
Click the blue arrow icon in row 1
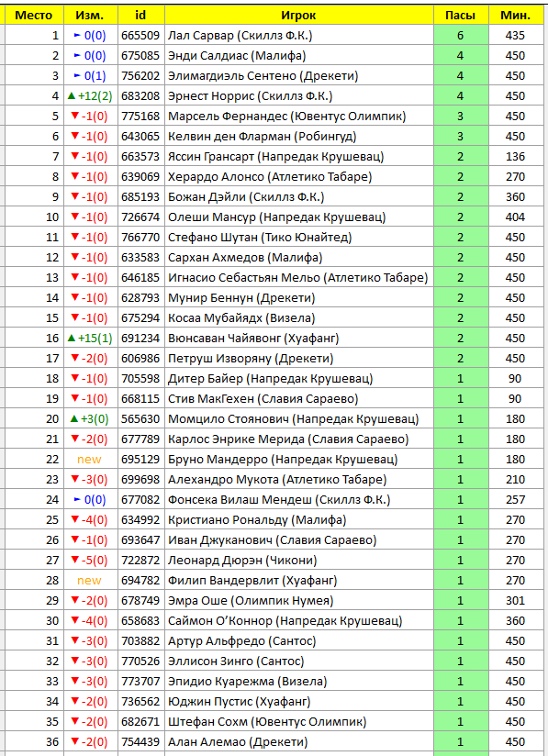pos(77,35)
